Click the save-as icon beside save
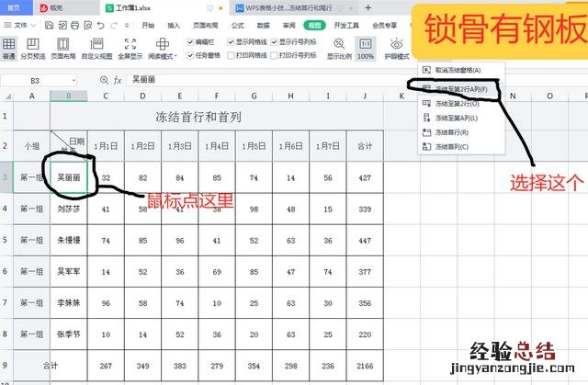The height and width of the screenshot is (385, 588). point(62,25)
